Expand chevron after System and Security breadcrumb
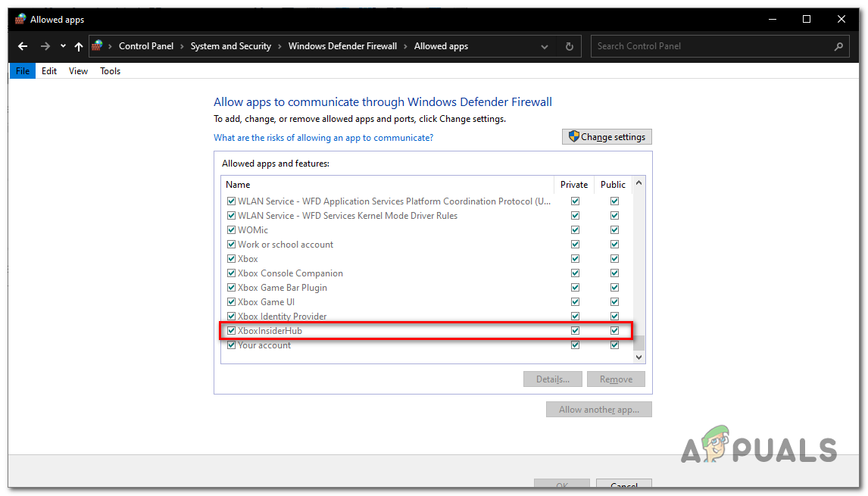The height and width of the screenshot is (496, 868). (x=280, y=46)
